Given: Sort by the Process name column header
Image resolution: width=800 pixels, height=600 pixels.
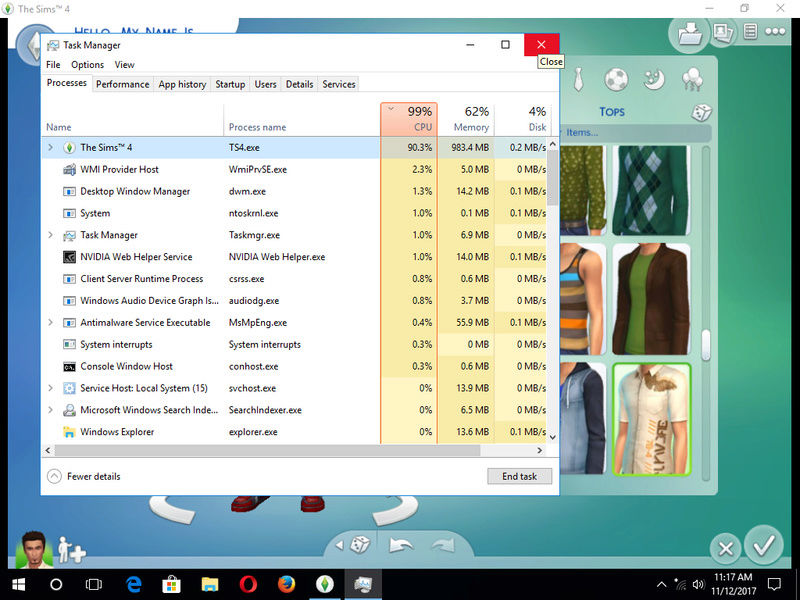Looking at the screenshot, I should click(x=302, y=119).
